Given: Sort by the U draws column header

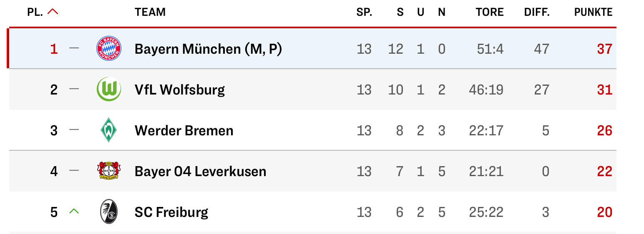Looking at the screenshot, I should [x=420, y=12].
